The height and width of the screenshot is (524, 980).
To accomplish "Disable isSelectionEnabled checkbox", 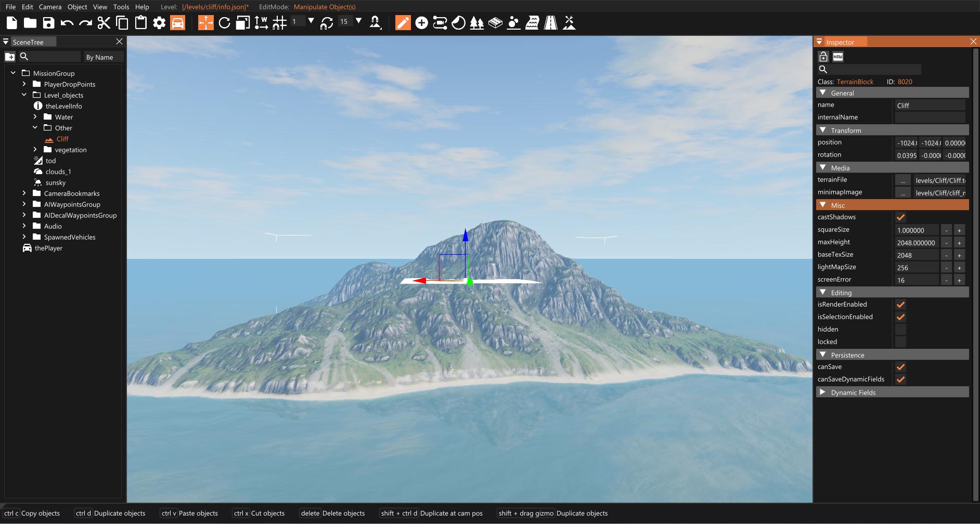I will tap(901, 317).
